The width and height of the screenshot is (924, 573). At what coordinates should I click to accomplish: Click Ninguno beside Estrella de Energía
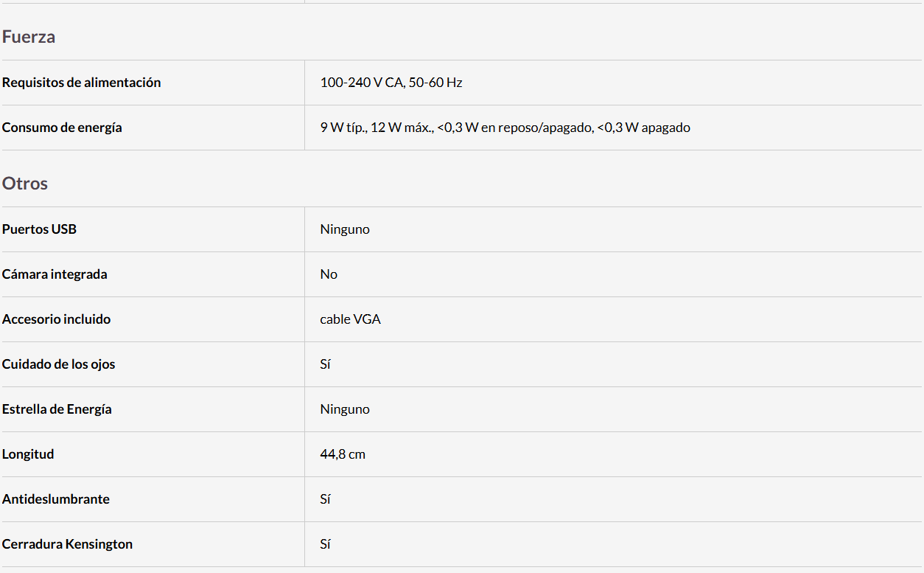coord(345,409)
